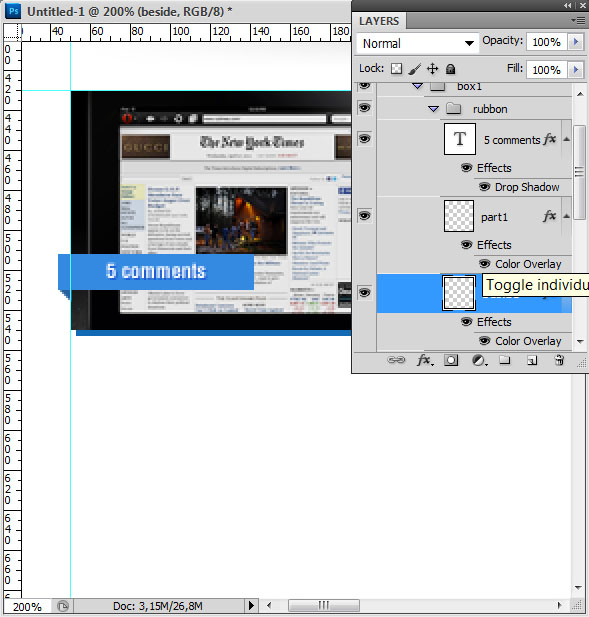Image resolution: width=589 pixels, height=617 pixels.
Task: Collapse effects list of part1 layer
Action: click(566, 216)
